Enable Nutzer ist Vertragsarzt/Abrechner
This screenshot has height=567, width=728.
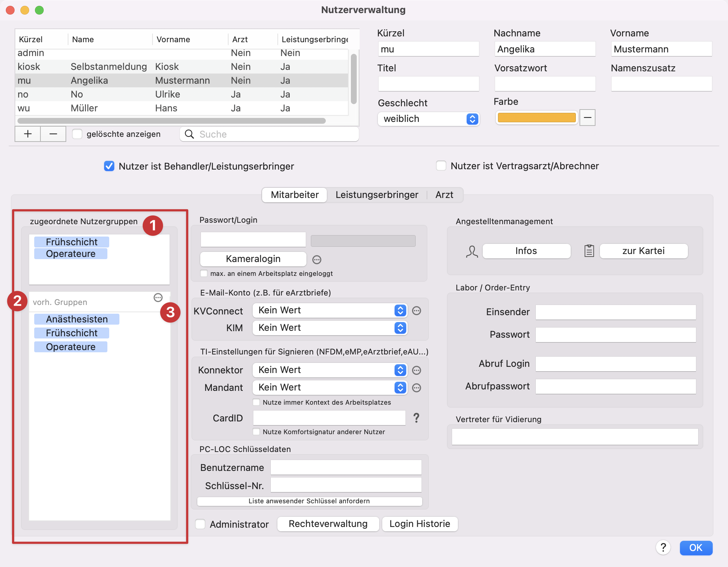pos(441,166)
